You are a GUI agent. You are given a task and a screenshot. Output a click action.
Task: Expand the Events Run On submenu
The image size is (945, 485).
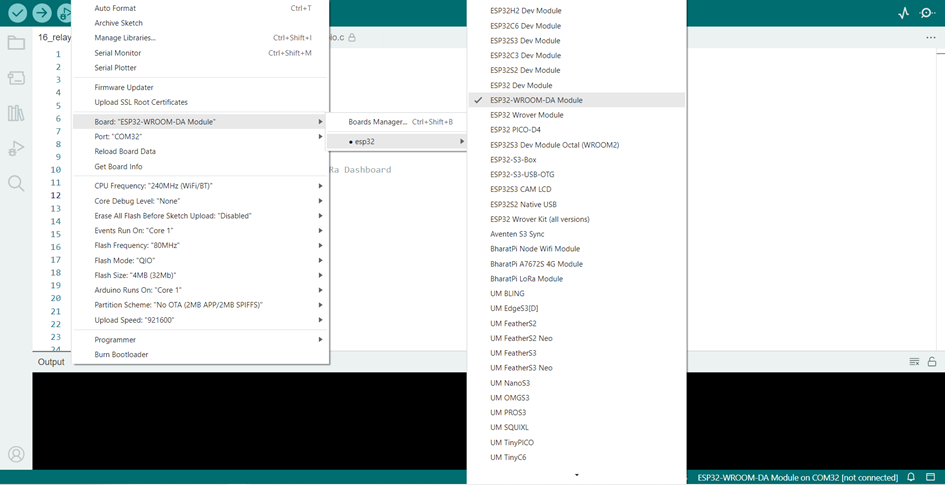[201, 231]
